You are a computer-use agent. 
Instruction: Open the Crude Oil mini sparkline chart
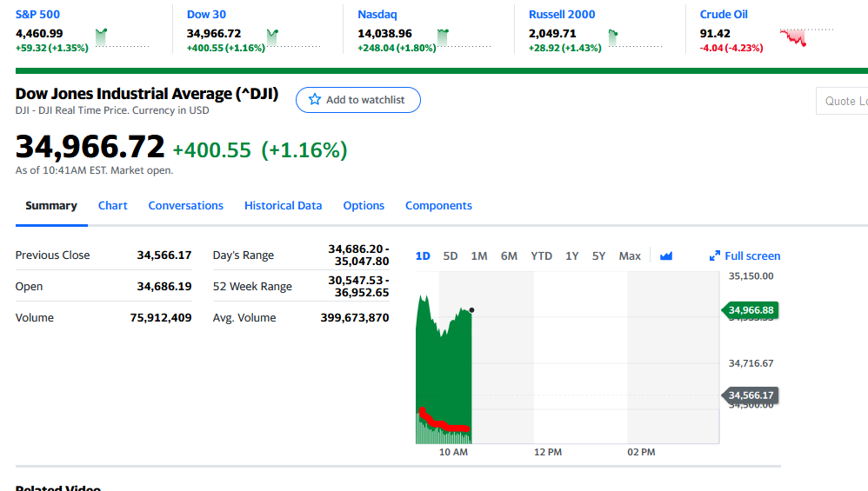(806, 38)
